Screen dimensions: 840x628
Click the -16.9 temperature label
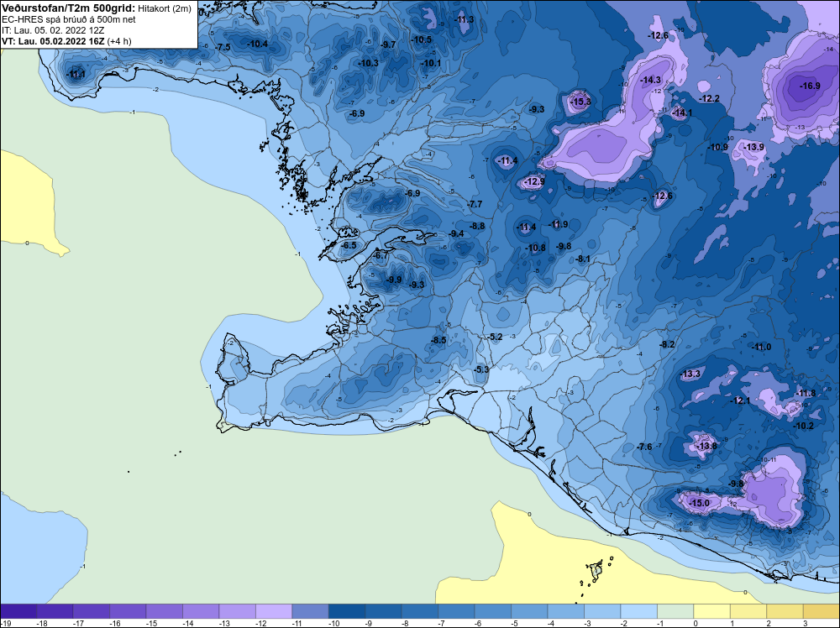[810, 86]
